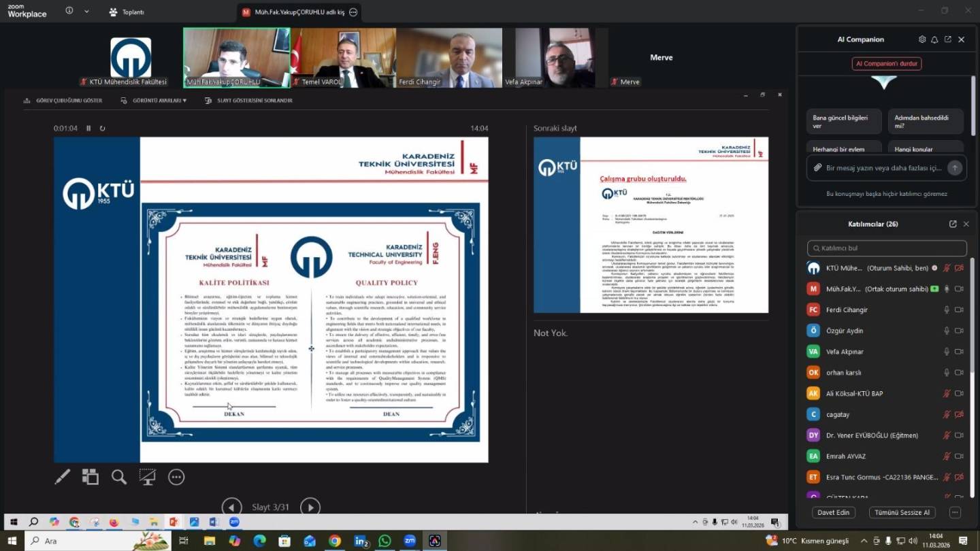Viewport: 980px width, 551px height.
Task: Open the see all slides grid view
Action: point(91,478)
